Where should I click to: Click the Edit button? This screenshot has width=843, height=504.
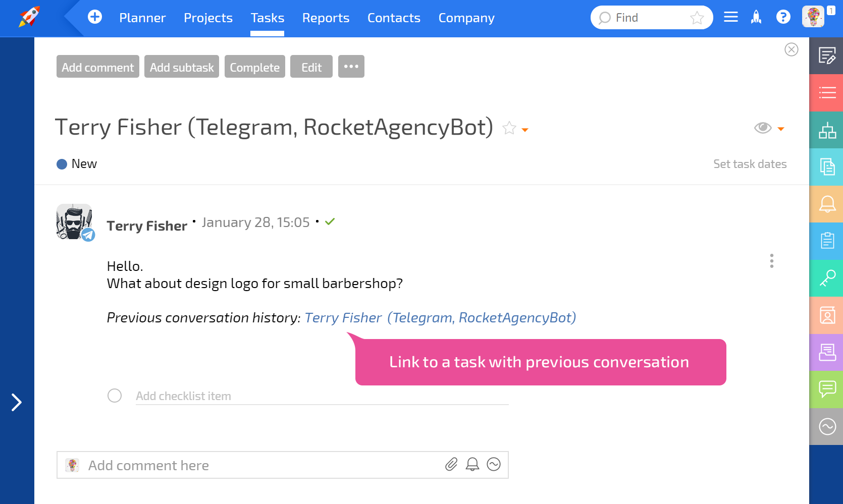311,67
